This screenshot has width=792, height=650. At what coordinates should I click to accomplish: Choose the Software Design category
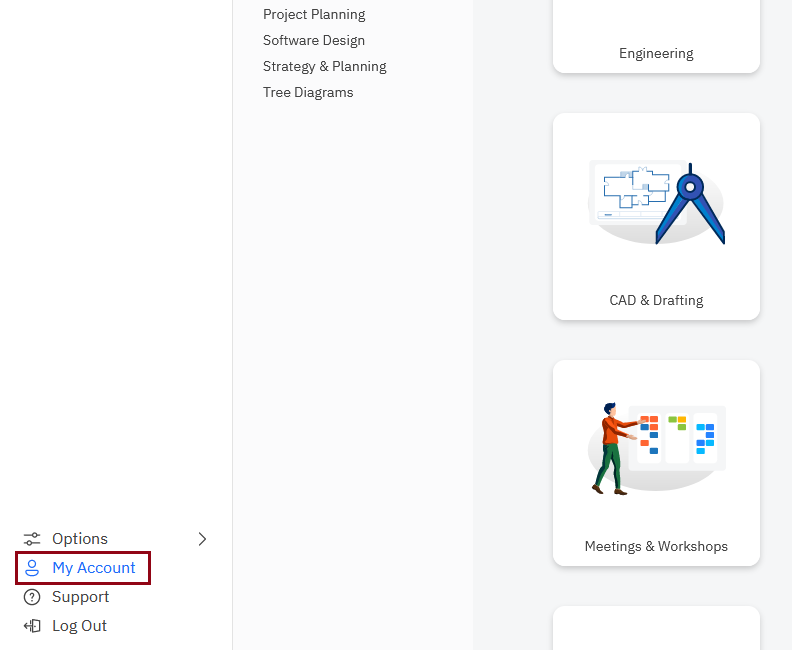pyautogui.click(x=314, y=40)
